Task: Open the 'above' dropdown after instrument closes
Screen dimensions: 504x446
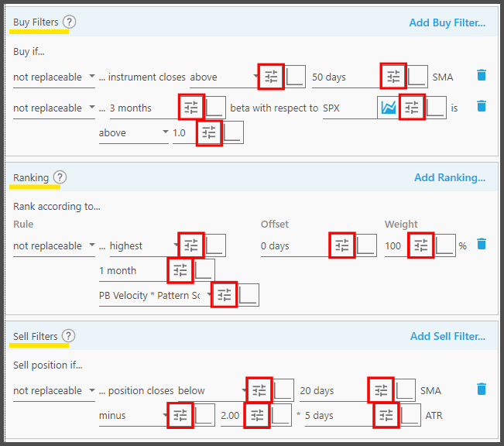Action: point(224,77)
